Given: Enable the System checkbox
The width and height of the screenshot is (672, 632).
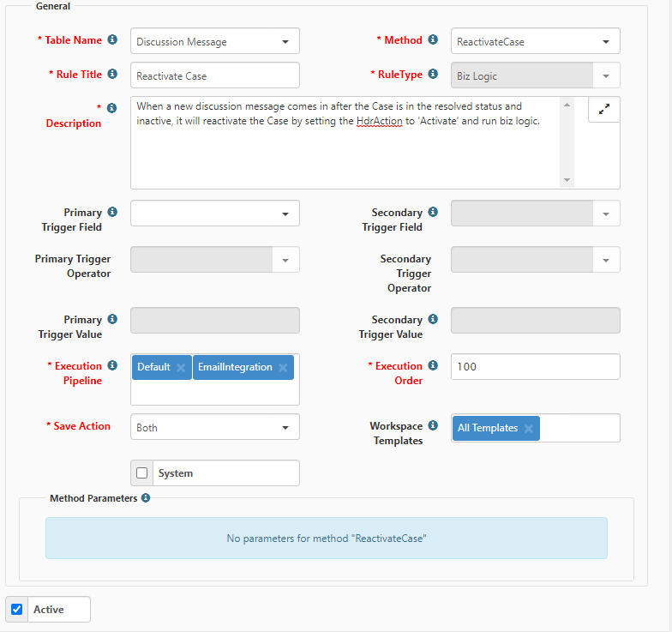Looking at the screenshot, I should (142, 473).
